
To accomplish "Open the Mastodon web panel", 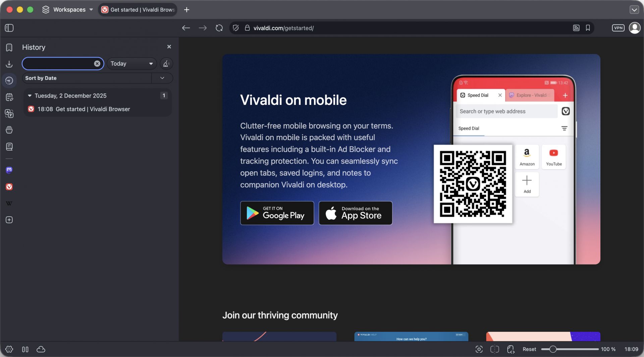I will coord(9,170).
